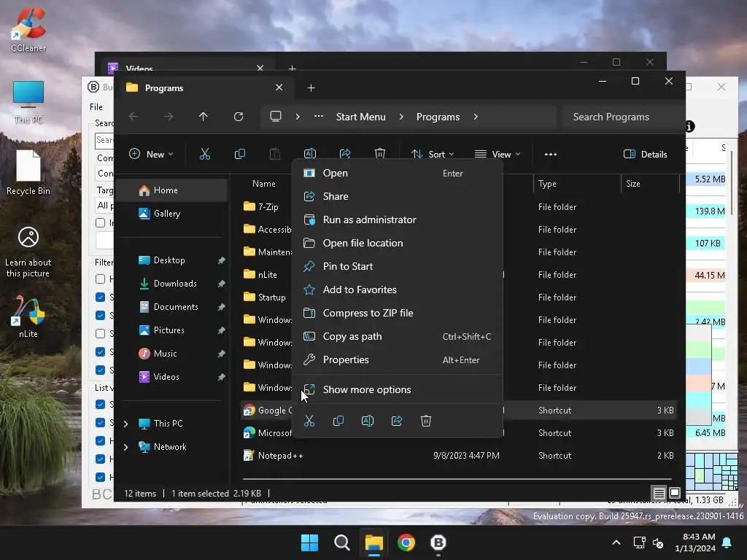747x560 pixels.
Task: Switch to details list view icon
Action: 659,494
